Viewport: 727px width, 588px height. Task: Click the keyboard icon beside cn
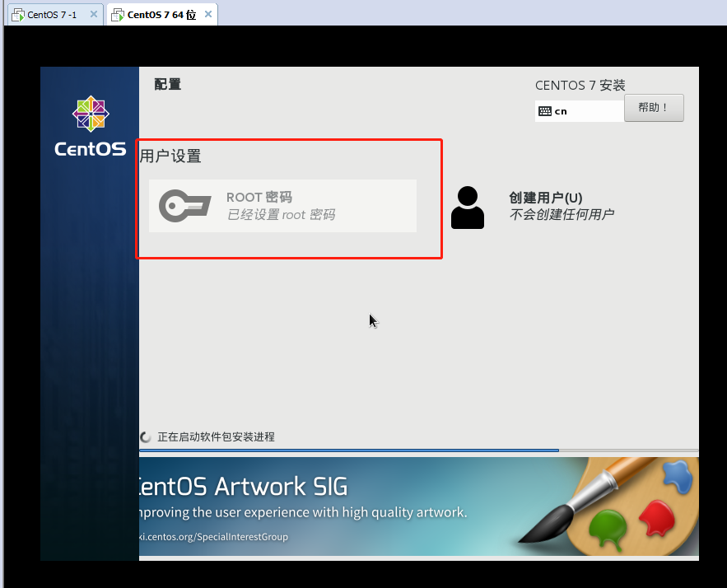[x=545, y=111]
